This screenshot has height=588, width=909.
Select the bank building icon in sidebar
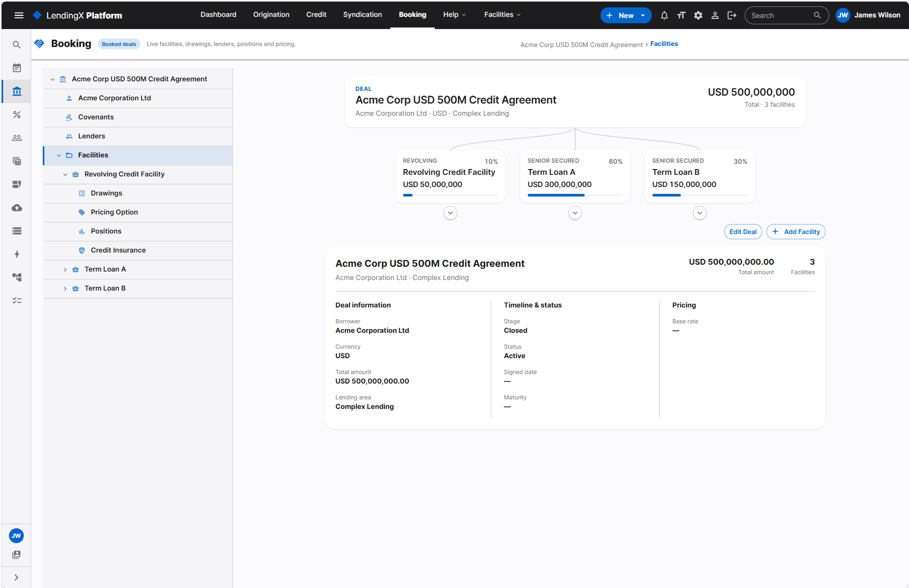(17, 91)
